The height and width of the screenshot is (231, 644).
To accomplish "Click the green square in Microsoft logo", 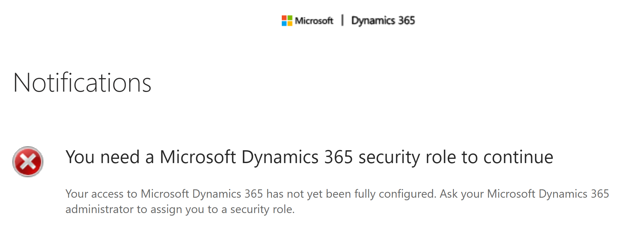I will (290, 18).
